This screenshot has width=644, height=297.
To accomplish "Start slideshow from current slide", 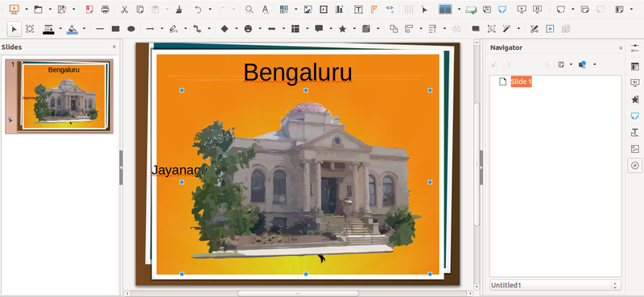I will [x=537, y=9].
